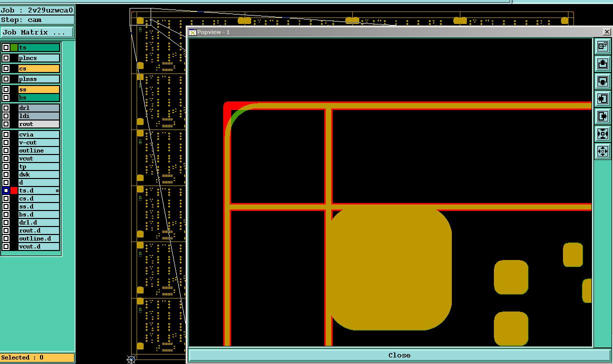The height and width of the screenshot is (364, 613).
Task: Toggle display checkbox for ts layer
Action: click(6, 47)
